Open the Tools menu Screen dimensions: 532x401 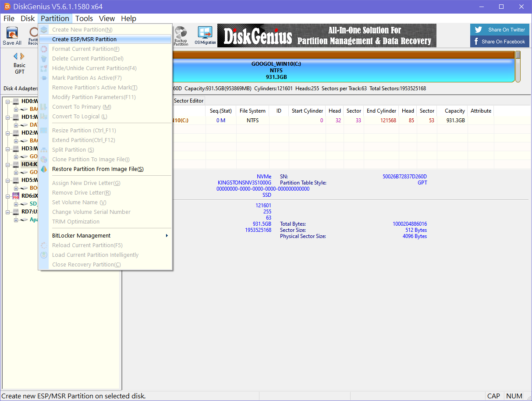point(84,18)
